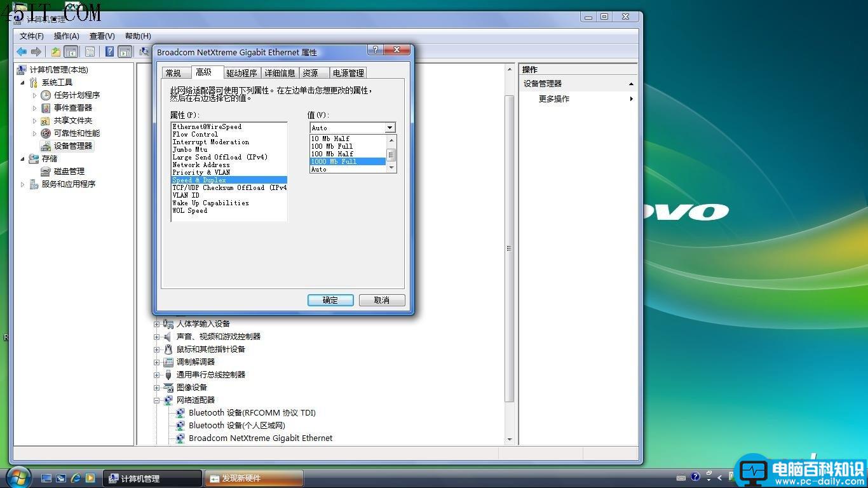Expand the 人体学输入设备 plus box
Image resolution: width=868 pixels, height=488 pixels.
[156, 323]
